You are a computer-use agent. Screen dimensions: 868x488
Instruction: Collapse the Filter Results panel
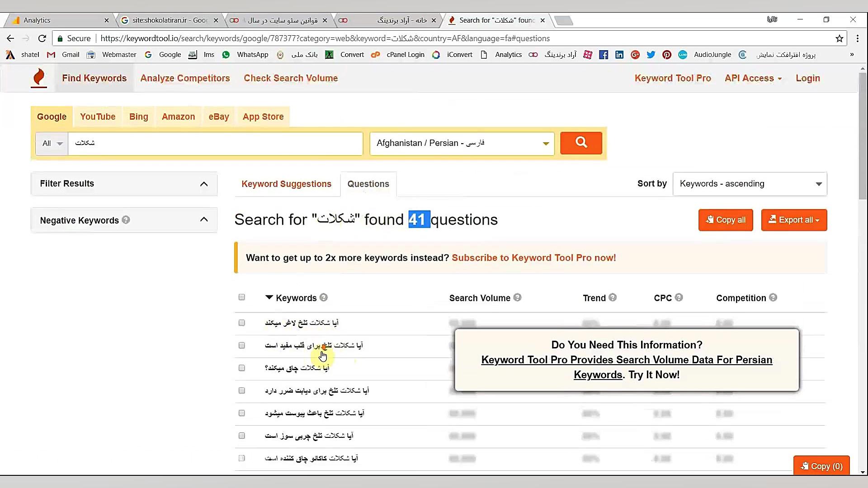[x=204, y=184]
